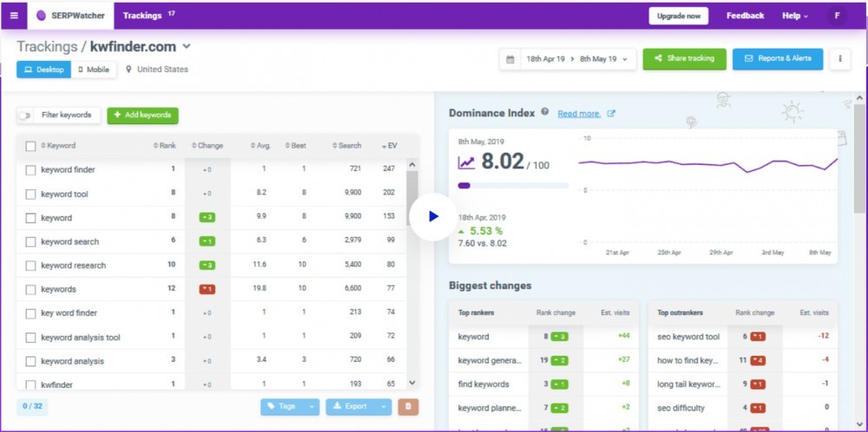Click 'keyword genera...' in Top rankers
Viewport: 868px width, 432px height.
pos(490,361)
